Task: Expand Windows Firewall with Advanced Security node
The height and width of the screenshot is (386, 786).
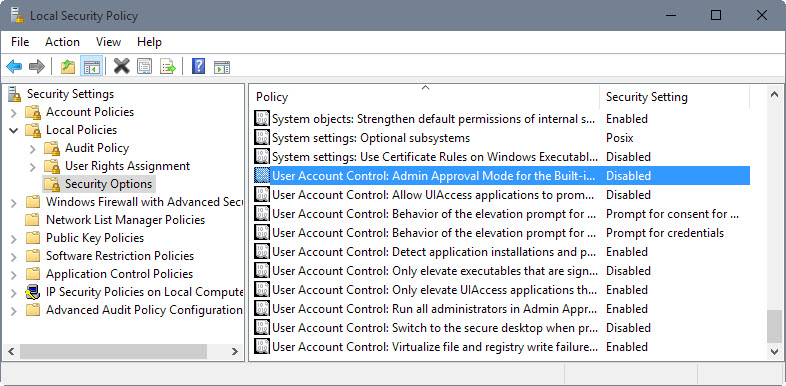Action: [14, 203]
